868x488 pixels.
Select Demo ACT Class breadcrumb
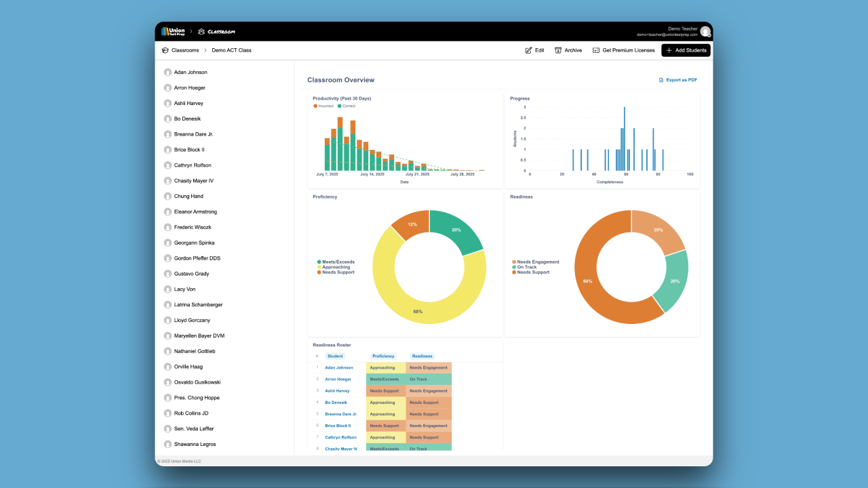231,50
